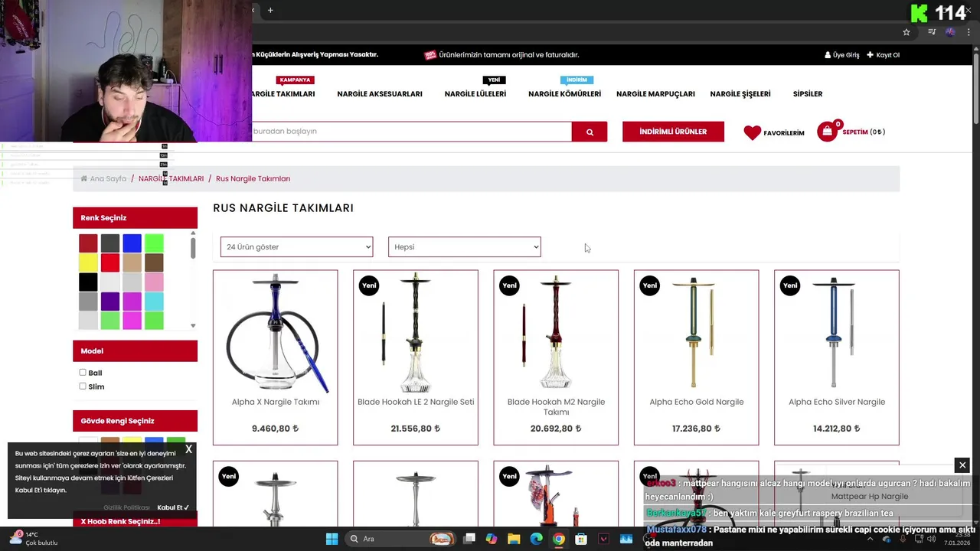Click the Kayıt Ol register link
Image resolution: width=980 pixels, height=551 pixels.
tap(888, 55)
